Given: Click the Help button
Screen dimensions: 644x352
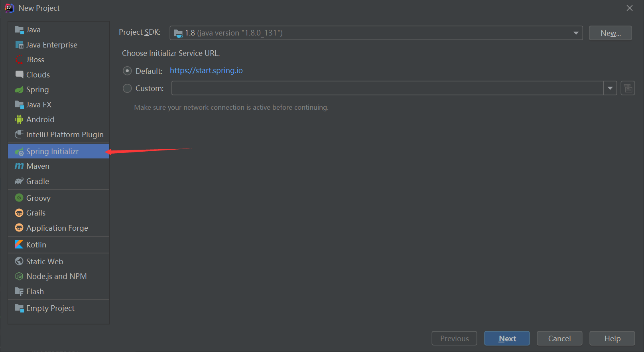Looking at the screenshot, I should click(x=612, y=338).
